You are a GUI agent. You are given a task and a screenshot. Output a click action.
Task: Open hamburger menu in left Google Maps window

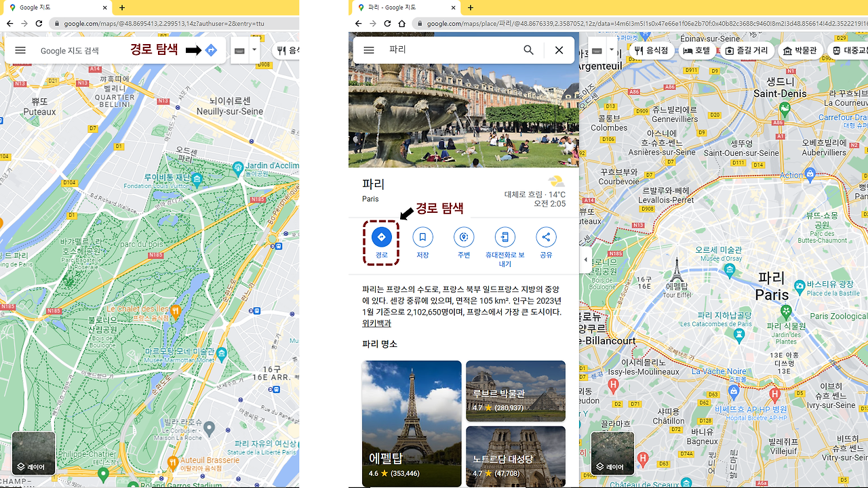tap(20, 50)
